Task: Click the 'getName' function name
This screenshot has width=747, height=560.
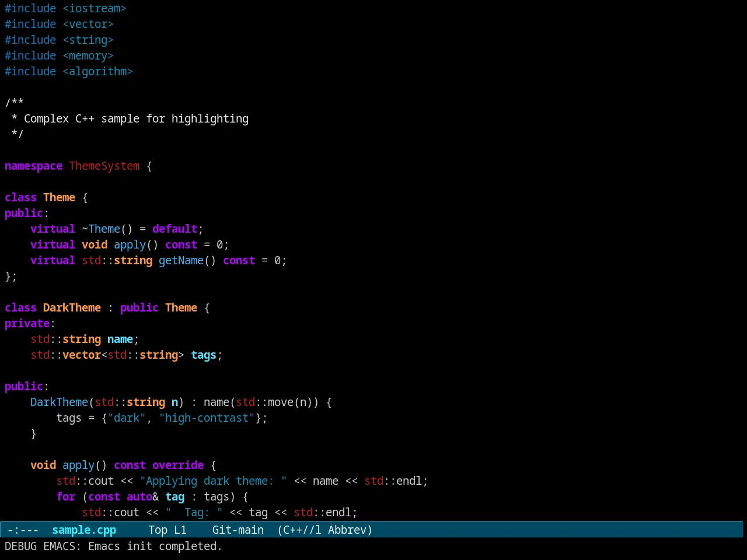Action: (x=181, y=260)
